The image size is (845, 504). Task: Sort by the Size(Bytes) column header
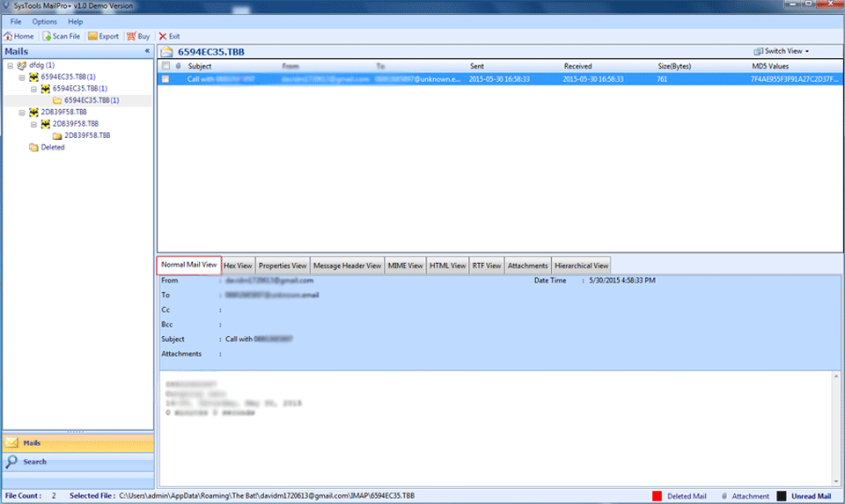pyautogui.click(x=674, y=66)
